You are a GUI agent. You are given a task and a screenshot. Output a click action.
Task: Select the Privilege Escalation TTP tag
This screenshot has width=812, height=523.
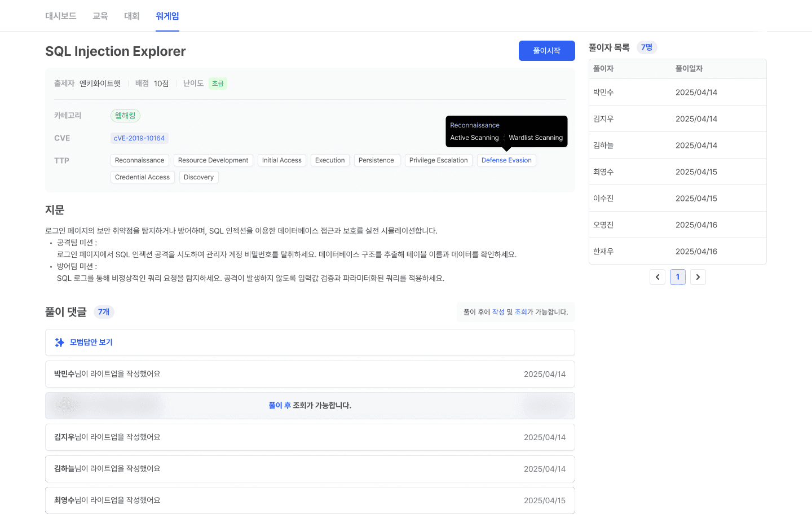coord(439,160)
